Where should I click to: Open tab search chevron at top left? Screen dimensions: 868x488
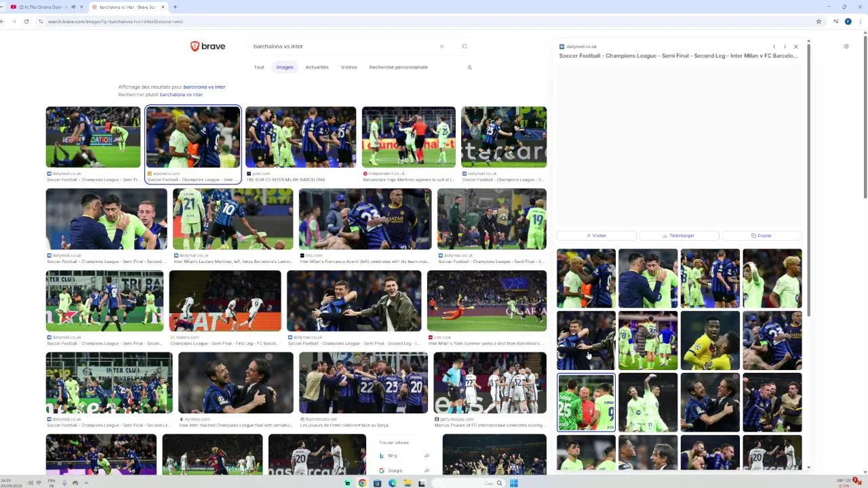[x=3, y=7]
